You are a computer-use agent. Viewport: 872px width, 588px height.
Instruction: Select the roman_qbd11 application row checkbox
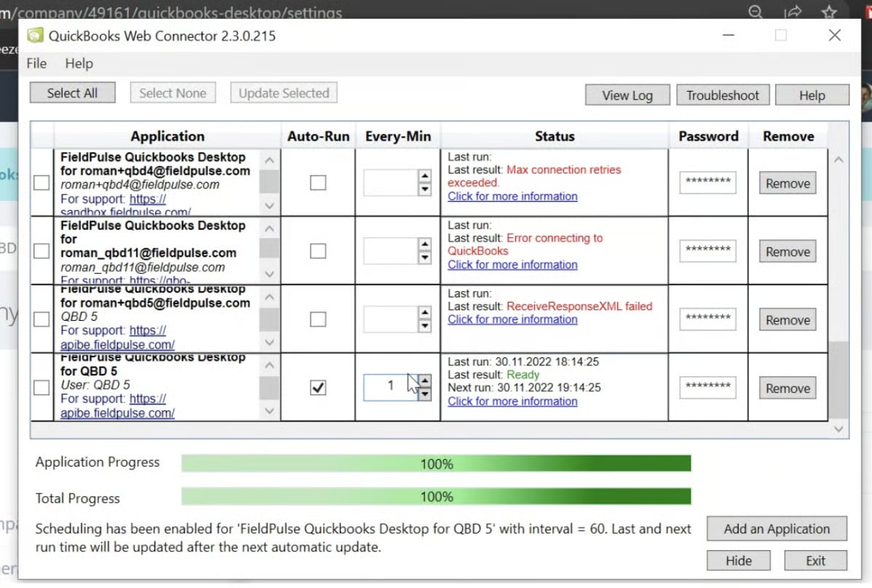click(x=41, y=250)
